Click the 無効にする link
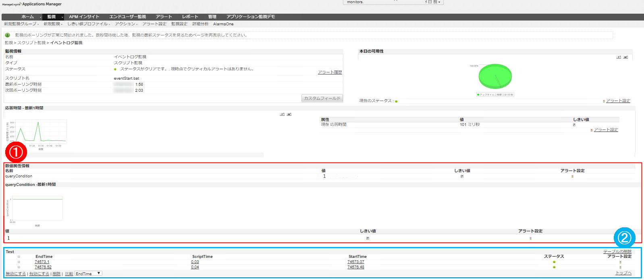The image size is (644, 280). click(16, 274)
